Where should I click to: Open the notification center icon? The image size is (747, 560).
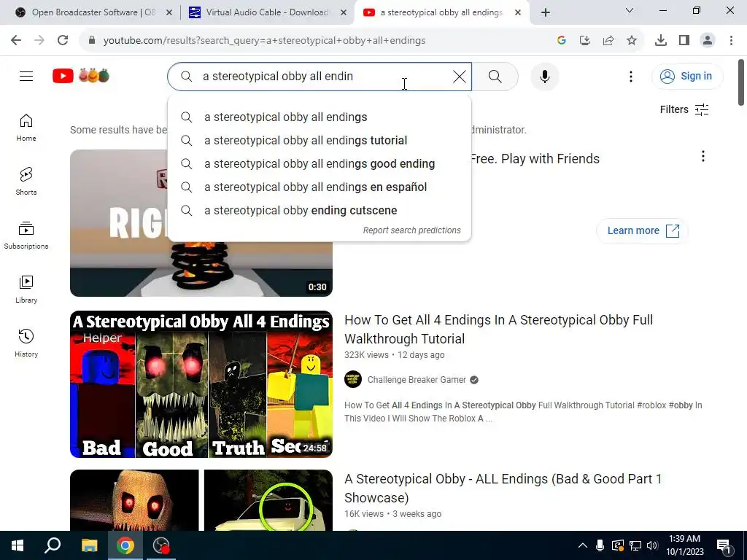tap(724, 545)
